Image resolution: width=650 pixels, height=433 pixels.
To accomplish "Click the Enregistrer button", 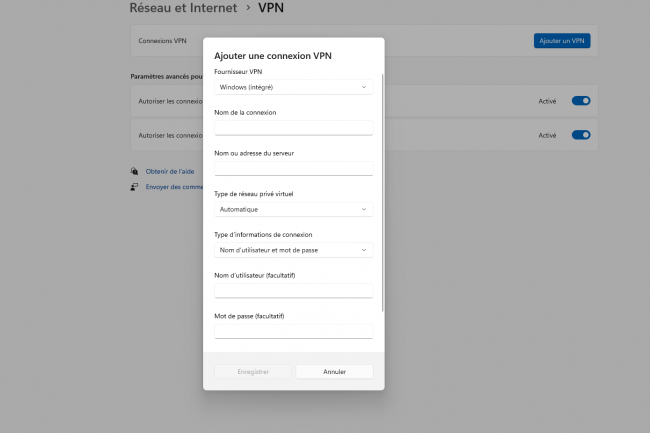I will coord(253,371).
